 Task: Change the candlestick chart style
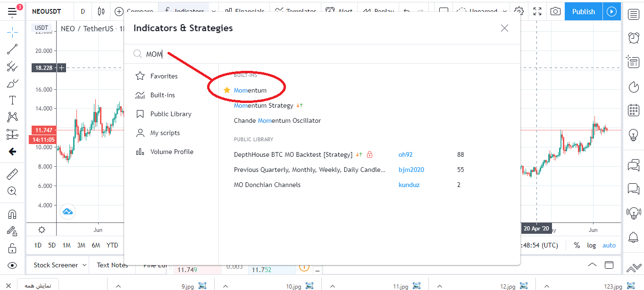pyautogui.click(x=100, y=11)
